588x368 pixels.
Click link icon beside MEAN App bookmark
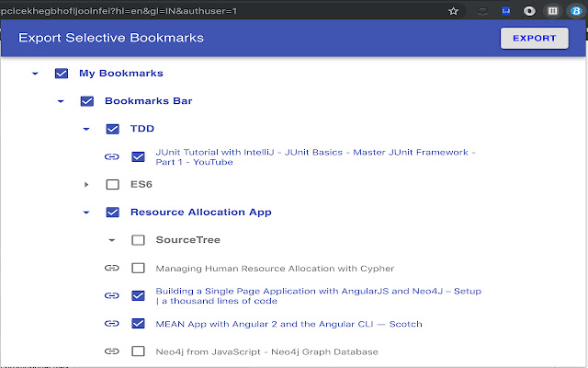click(x=112, y=324)
